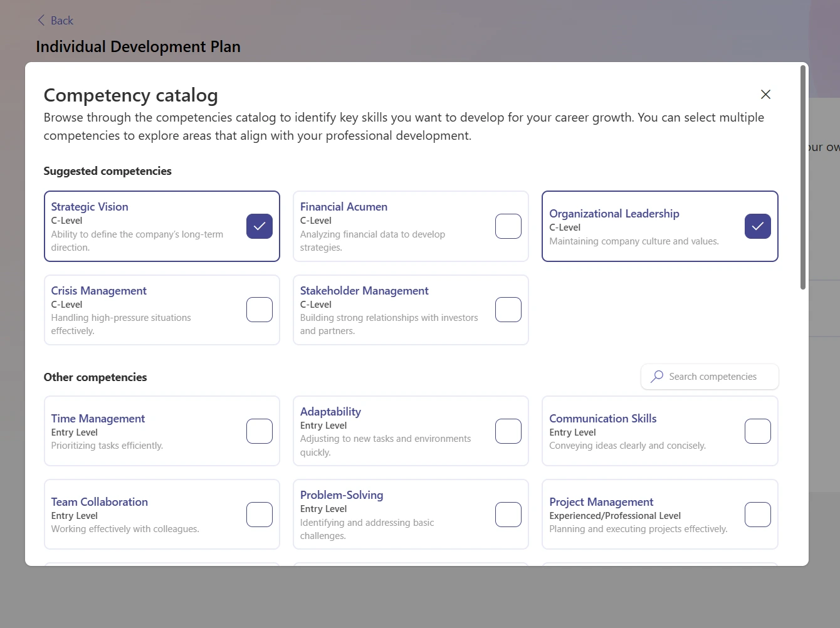Uncheck the Organizational Leadership checkbox

[x=758, y=226]
